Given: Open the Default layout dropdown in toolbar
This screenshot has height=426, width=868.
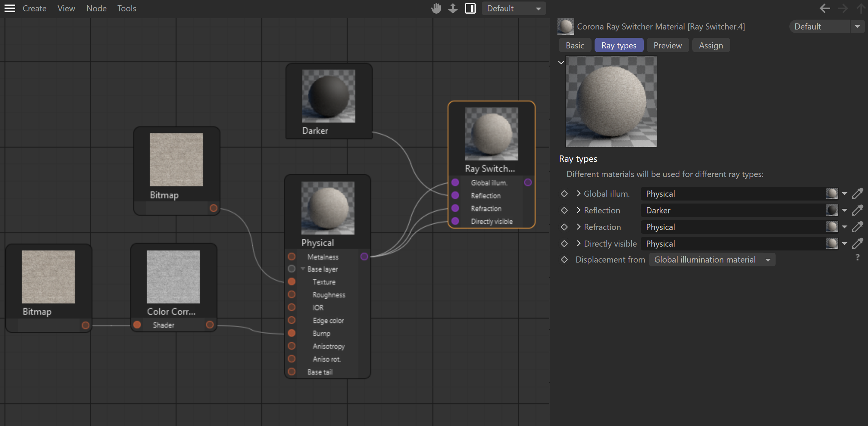Looking at the screenshot, I should (x=514, y=8).
